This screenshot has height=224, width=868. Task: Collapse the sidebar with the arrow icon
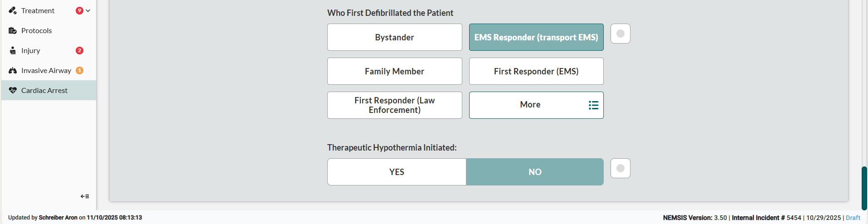(85, 196)
